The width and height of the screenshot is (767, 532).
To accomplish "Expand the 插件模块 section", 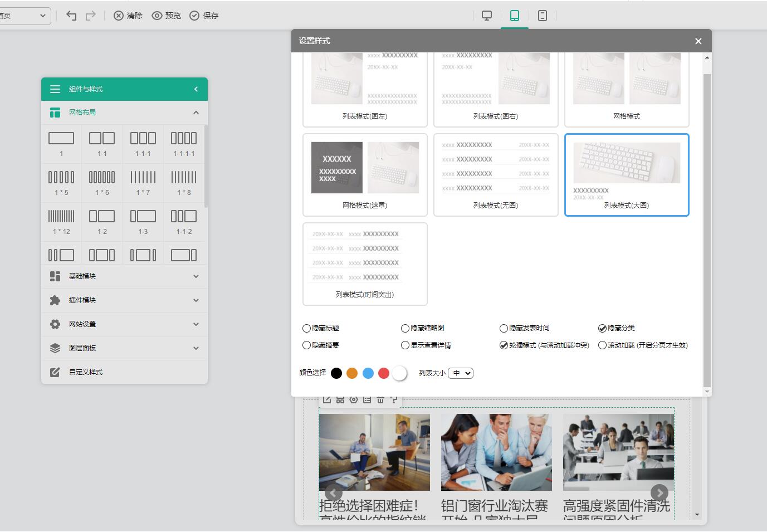I will point(124,300).
